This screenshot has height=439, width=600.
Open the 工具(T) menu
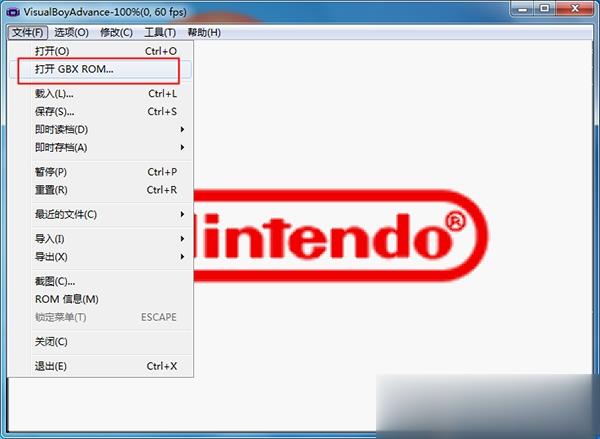160,33
